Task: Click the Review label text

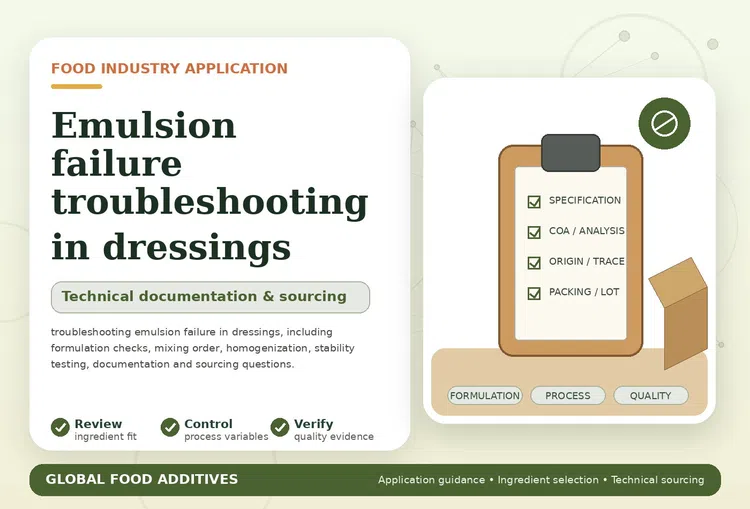Action: tap(98, 424)
